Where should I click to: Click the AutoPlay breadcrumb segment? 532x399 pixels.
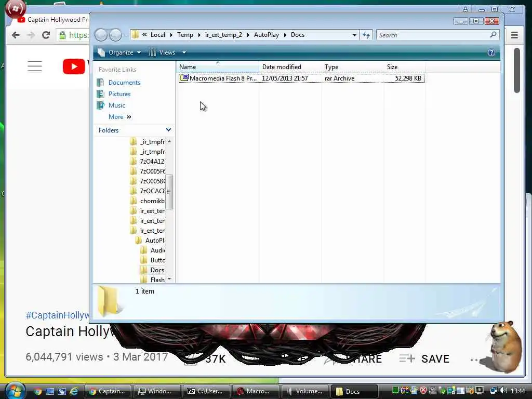point(267,35)
